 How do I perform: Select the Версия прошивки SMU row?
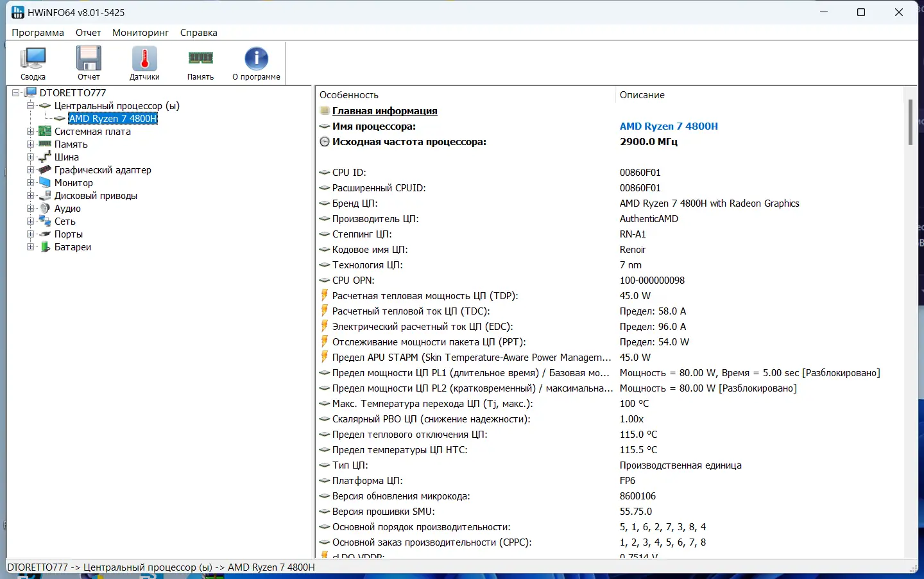tap(610, 512)
